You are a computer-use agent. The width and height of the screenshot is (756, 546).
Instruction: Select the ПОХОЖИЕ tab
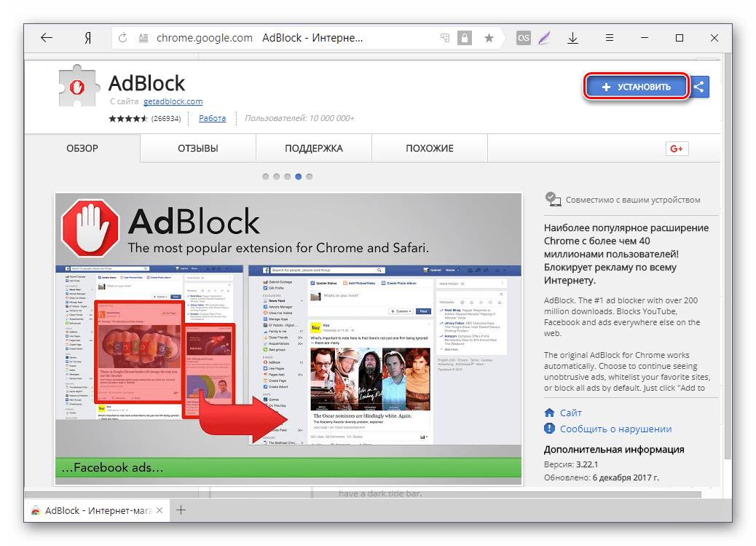(x=430, y=149)
